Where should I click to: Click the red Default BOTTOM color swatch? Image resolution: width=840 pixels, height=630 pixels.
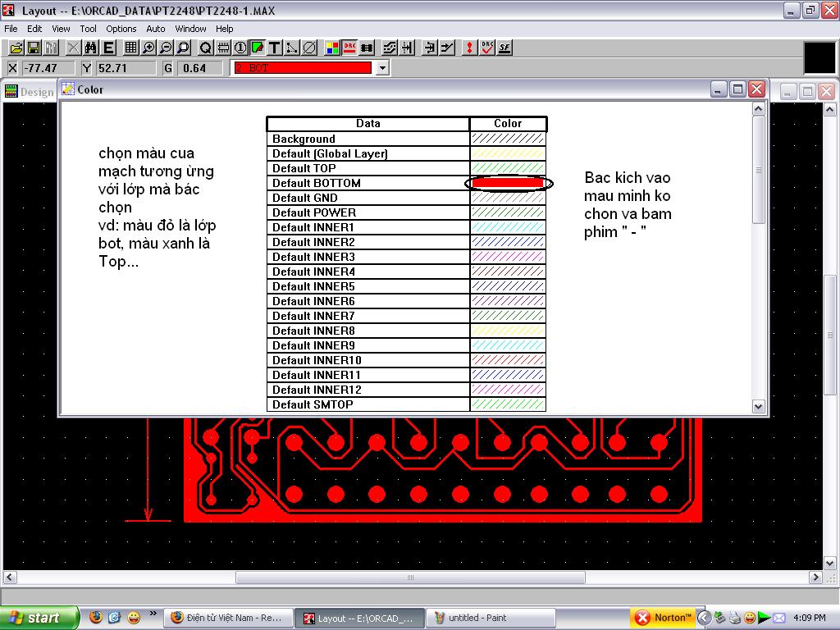click(508, 183)
